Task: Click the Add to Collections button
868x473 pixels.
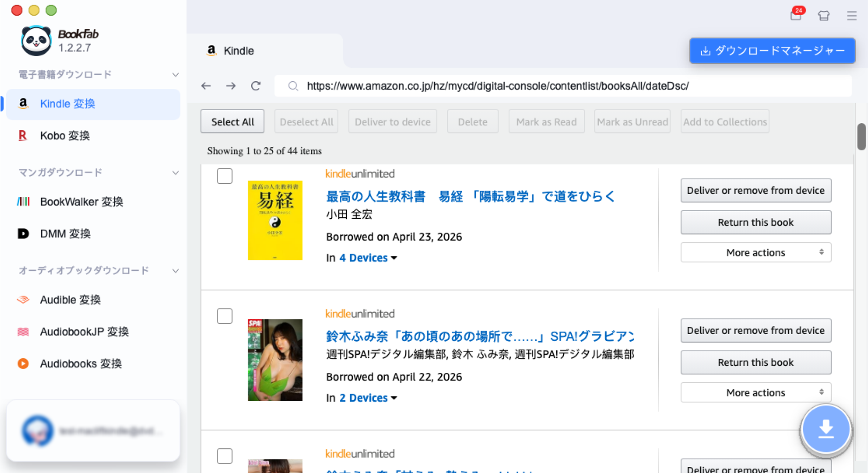Action: [725, 121]
